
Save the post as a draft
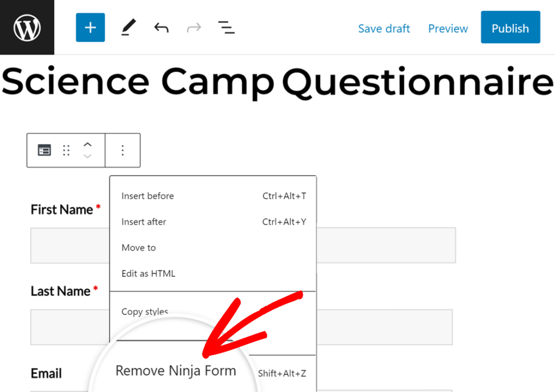point(384,28)
